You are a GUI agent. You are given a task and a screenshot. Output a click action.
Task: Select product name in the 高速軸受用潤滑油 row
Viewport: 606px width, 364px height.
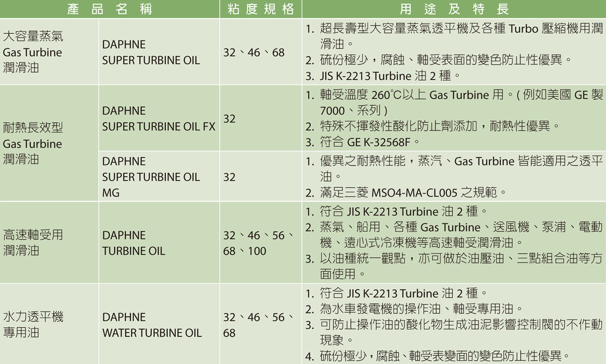[133, 243]
